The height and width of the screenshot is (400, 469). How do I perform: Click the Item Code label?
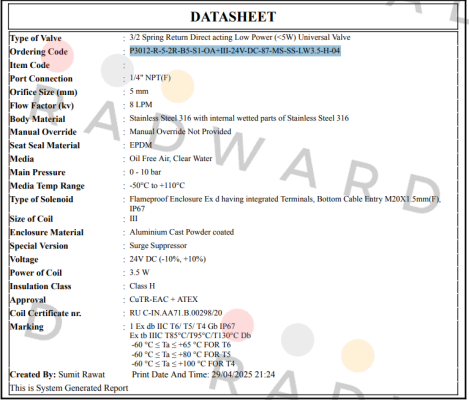pyautogui.click(x=30, y=65)
